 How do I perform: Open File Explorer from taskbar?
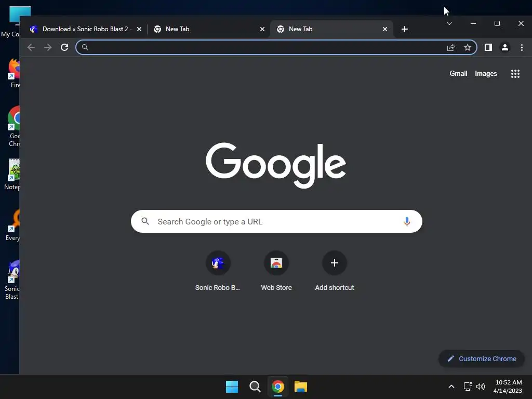[x=301, y=387]
